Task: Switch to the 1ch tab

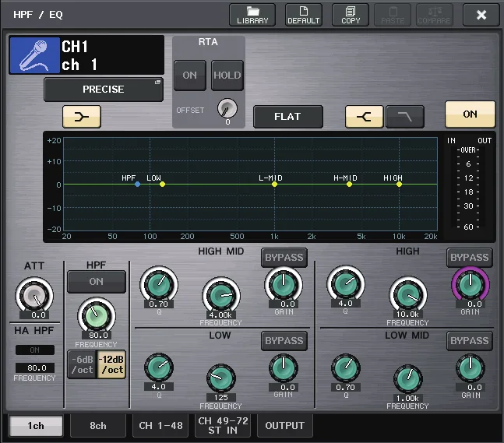Action: (36, 426)
